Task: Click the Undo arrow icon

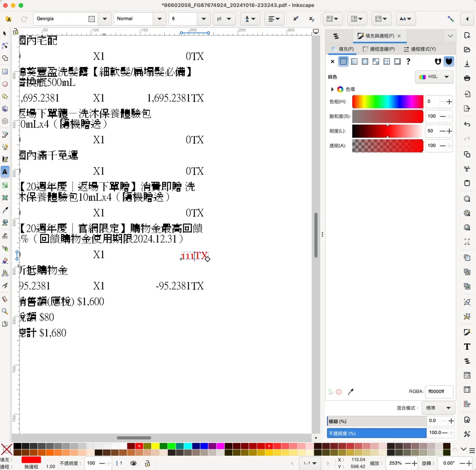Action: pos(467,124)
